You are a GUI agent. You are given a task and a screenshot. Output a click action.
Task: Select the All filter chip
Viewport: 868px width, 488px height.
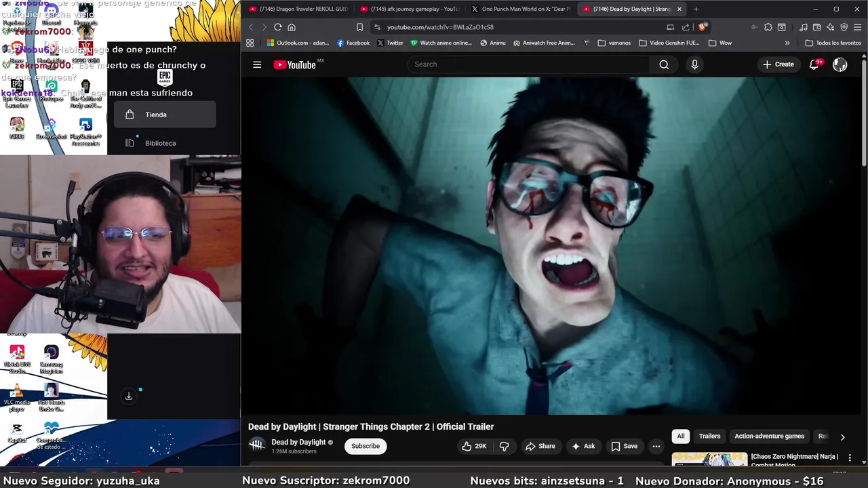pyautogui.click(x=681, y=436)
